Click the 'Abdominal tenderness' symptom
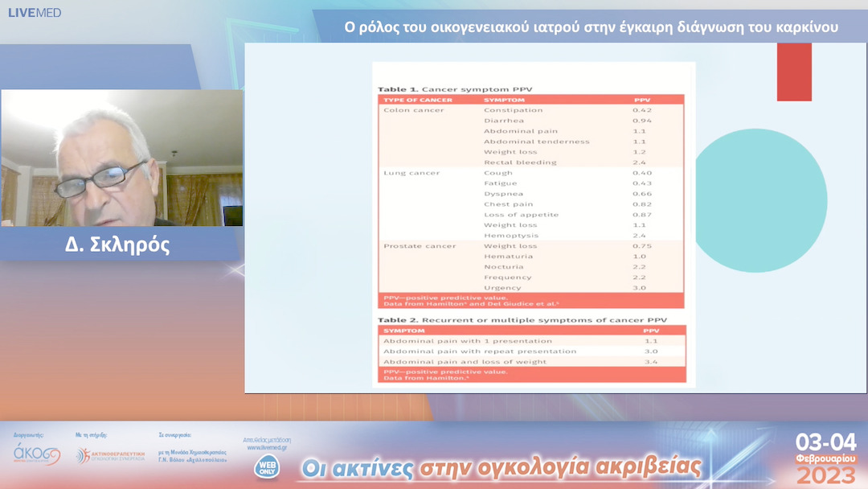This screenshot has height=489, width=868. click(x=536, y=142)
